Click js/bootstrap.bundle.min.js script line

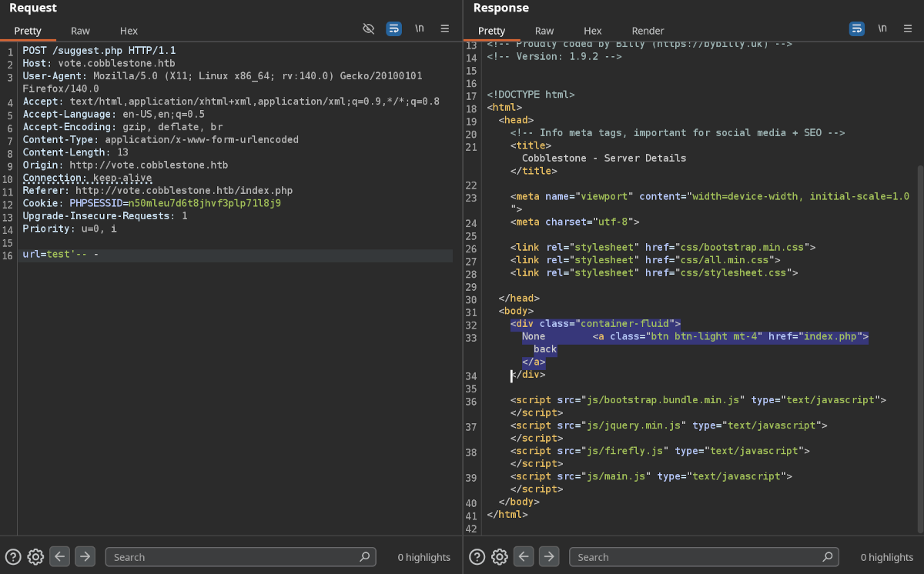(698, 400)
